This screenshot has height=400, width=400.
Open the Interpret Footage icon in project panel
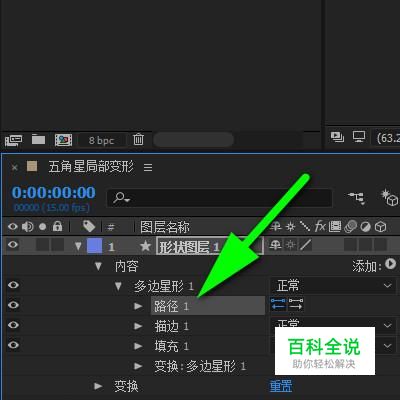coord(13,139)
